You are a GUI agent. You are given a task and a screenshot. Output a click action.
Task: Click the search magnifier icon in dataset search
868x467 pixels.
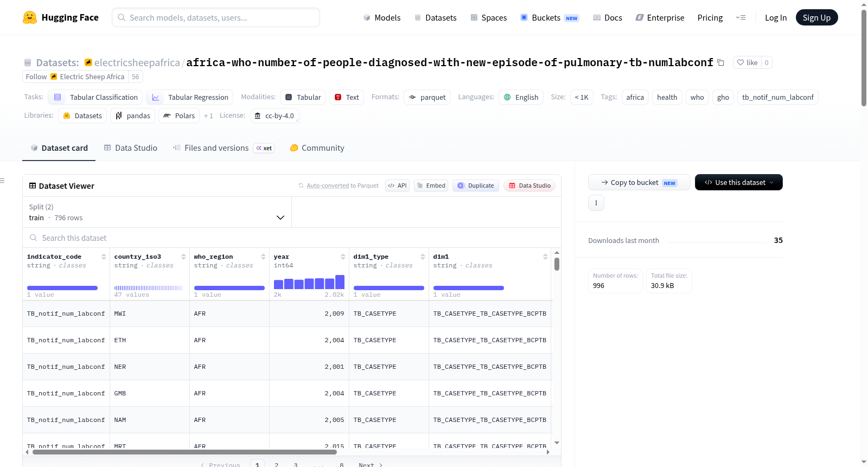[x=34, y=238]
